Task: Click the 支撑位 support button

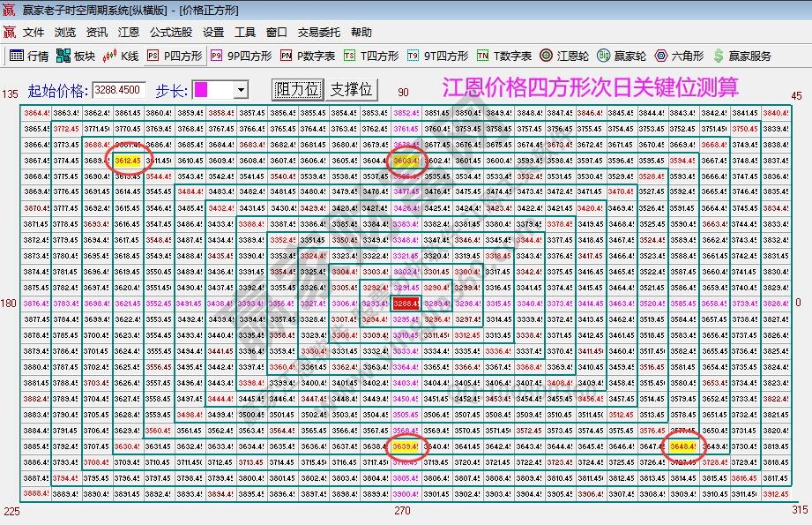Action: click(353, 88)
